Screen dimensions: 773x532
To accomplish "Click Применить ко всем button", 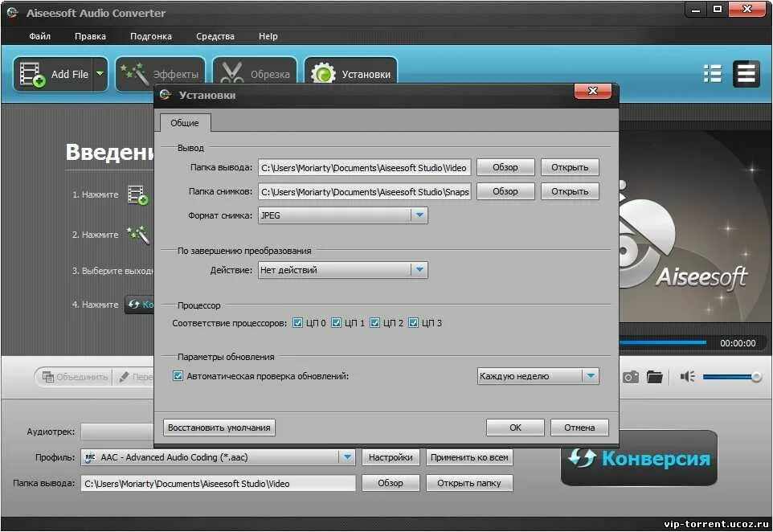I will point(469,457).
